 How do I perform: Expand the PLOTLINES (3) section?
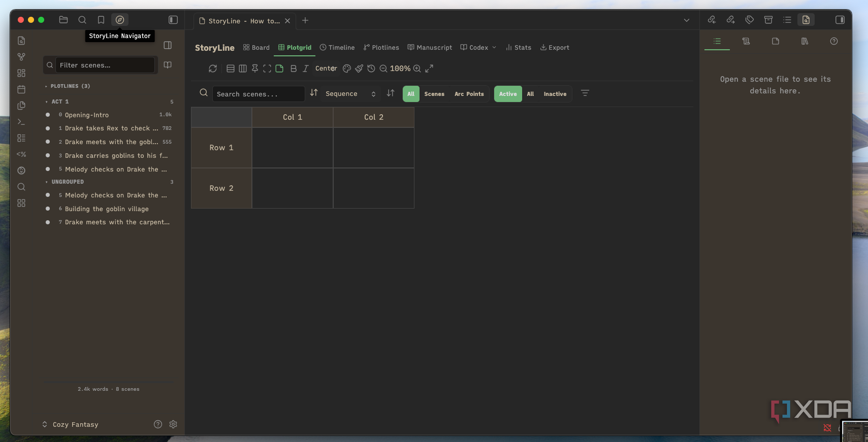click(68, 86)
